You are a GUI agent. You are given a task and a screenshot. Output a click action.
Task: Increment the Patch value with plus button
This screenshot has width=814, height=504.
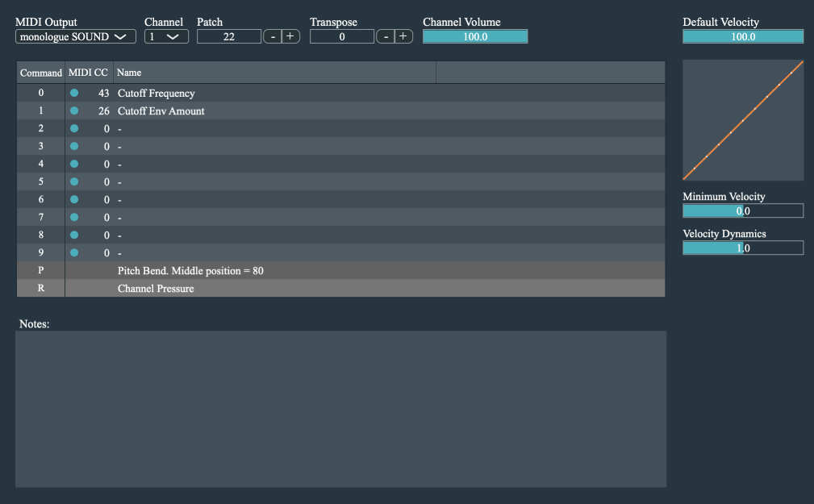pyautogui.click(x=288, y=35)
